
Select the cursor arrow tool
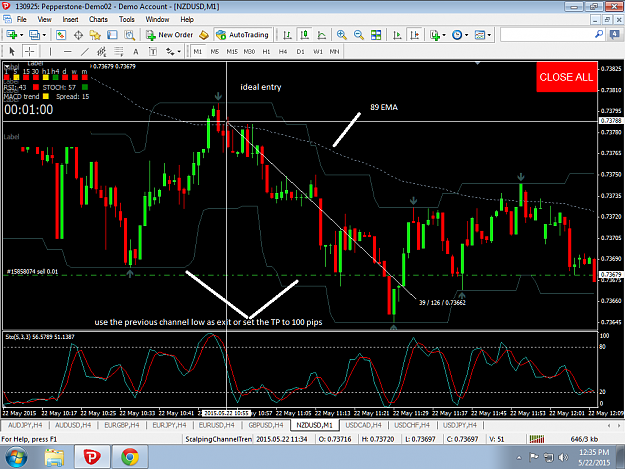(x=12, y=51)
